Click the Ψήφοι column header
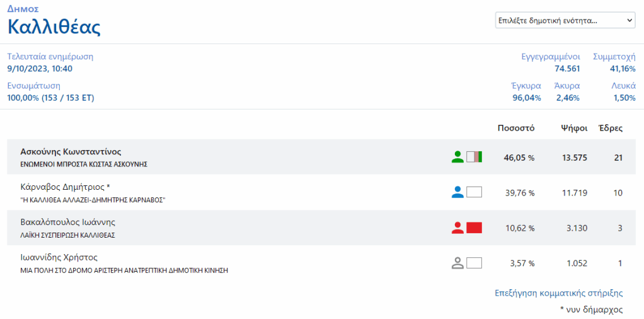 point(574,128)
